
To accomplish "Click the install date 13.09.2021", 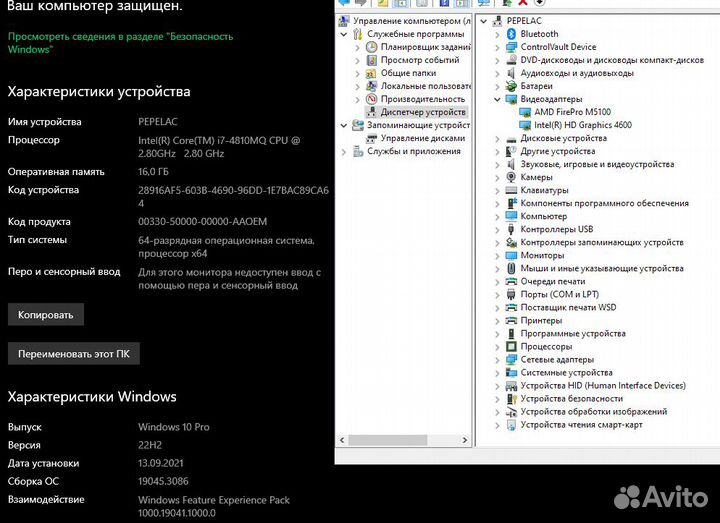I will [x=161, y=463].
